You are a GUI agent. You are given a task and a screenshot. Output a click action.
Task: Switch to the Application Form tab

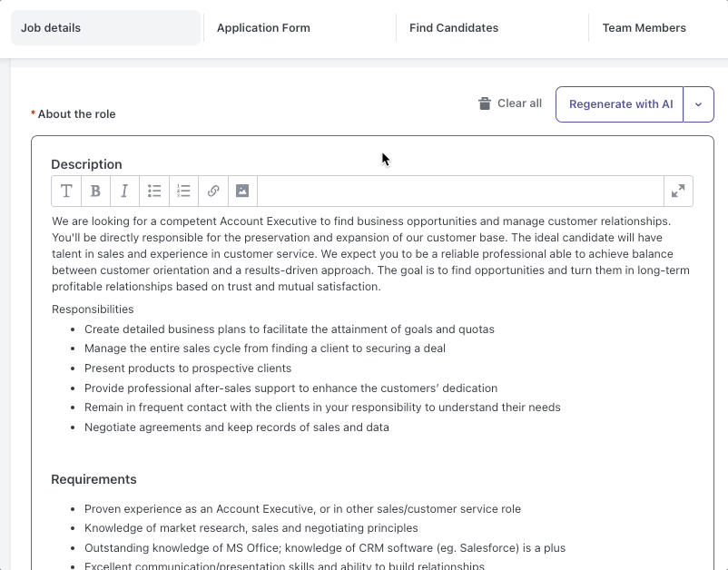coord(263,28)
